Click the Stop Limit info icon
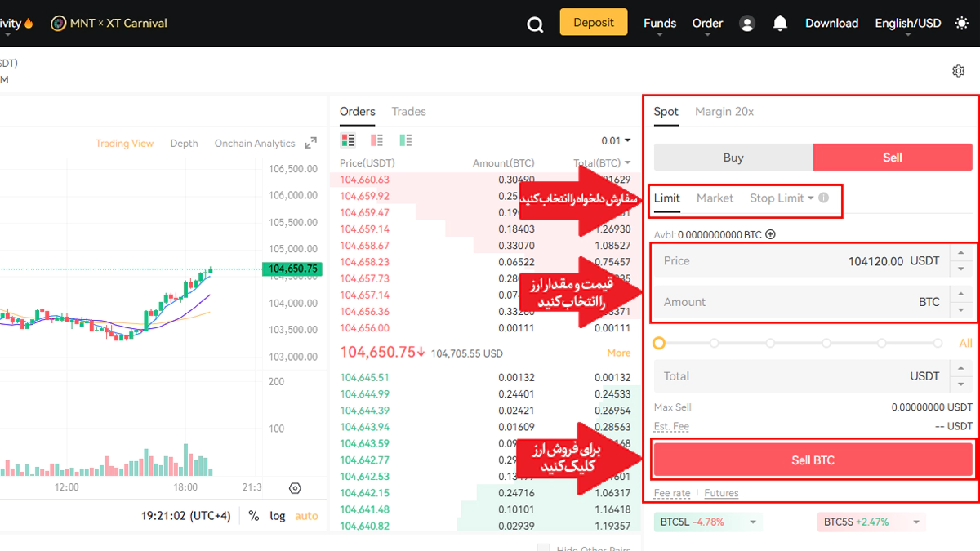 [823, 198]
